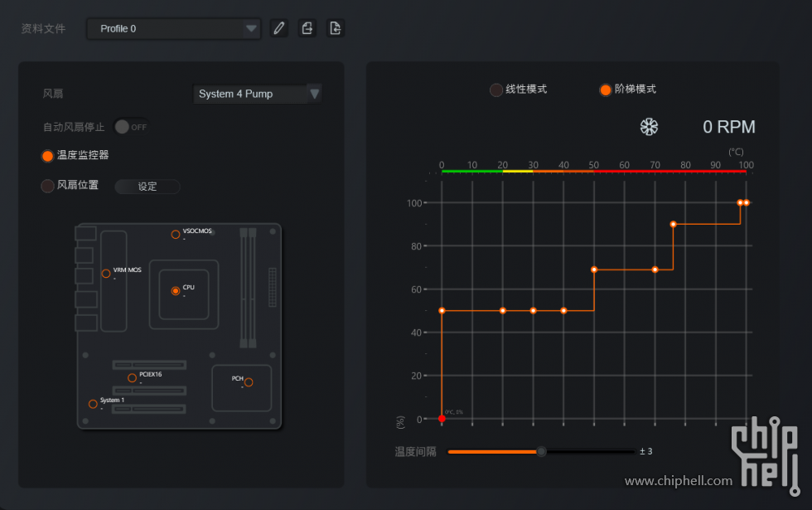Select the 风扇位置 radio option
812x510 pixels.
click(x=47, y=186)
